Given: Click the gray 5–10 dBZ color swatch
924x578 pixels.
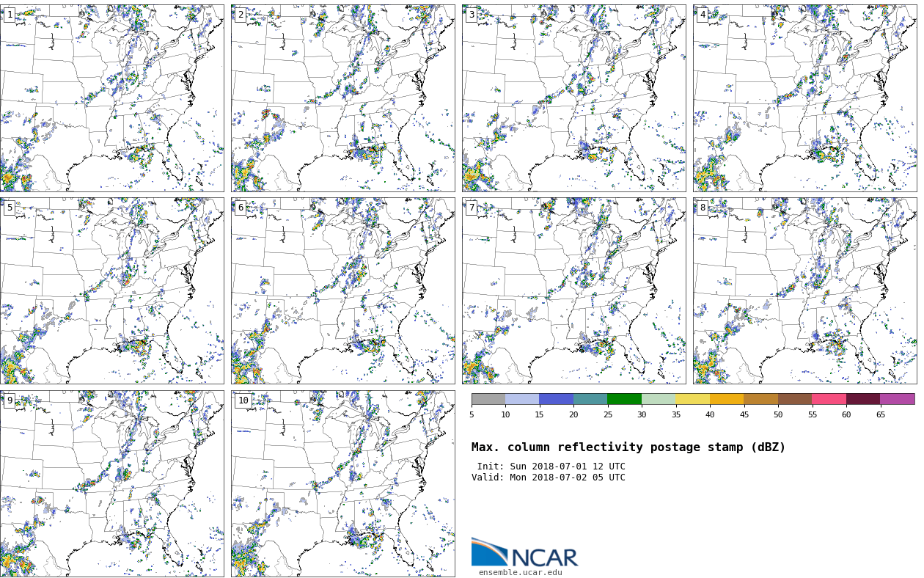Looking at the screenshot, I should [488, 399].
